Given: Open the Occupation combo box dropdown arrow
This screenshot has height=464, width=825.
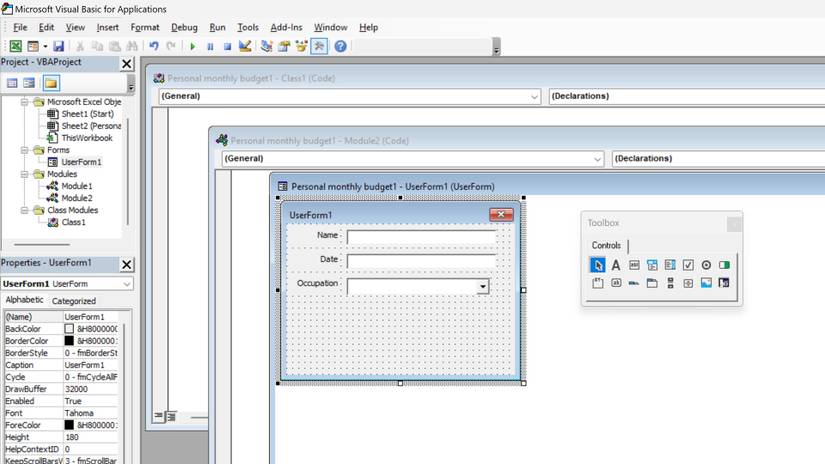Looking at the screenshot, I should (x=482, y=287).
